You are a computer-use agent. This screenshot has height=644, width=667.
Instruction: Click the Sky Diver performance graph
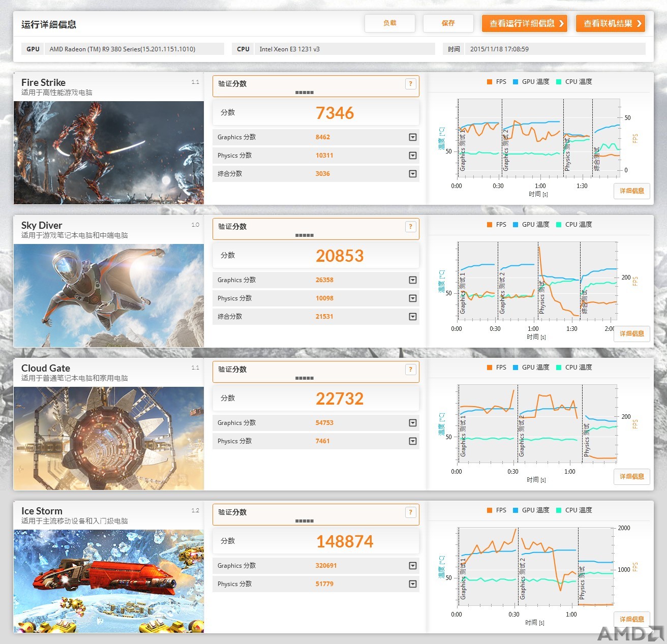click(538, 281)
